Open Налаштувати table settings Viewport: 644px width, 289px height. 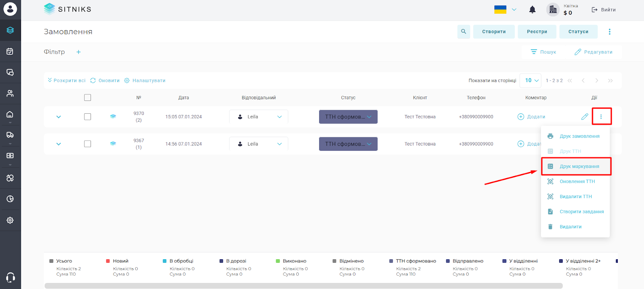(x=144, y=80)
